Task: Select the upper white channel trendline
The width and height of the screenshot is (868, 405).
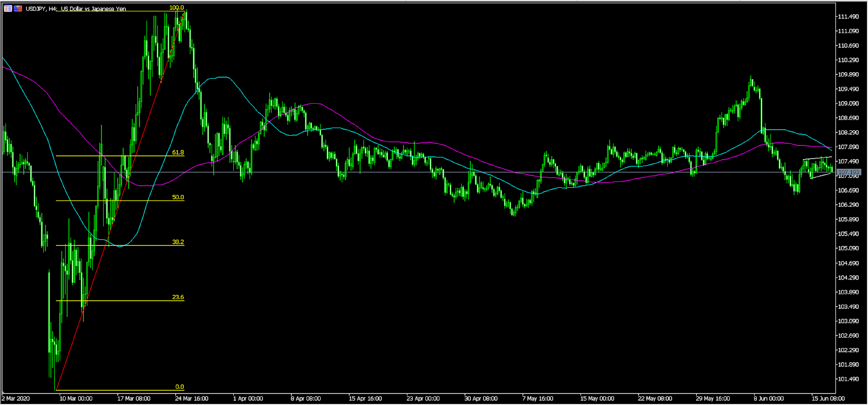Action: click(818, 158)
